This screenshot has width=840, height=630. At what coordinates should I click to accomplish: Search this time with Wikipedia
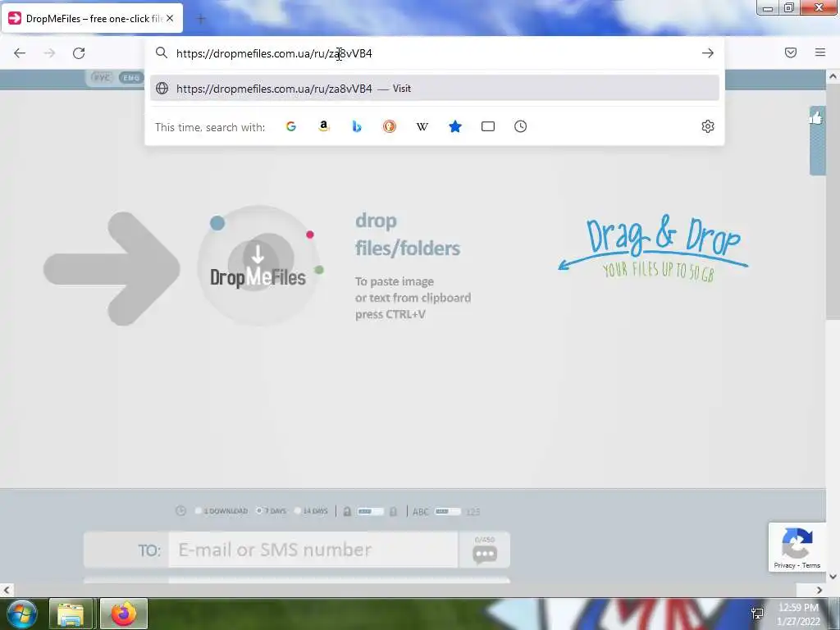click(x=422, y=126)
